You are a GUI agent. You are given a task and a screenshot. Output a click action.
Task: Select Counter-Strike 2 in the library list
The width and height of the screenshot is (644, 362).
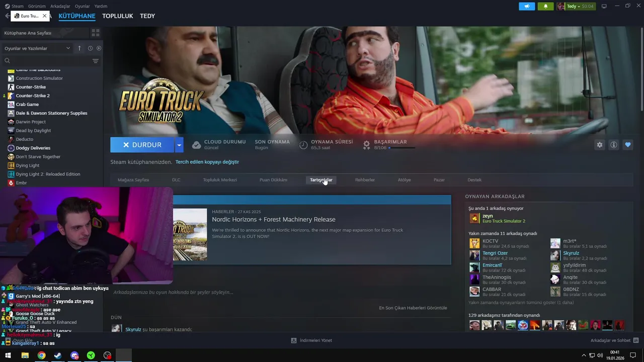[33, 96]
